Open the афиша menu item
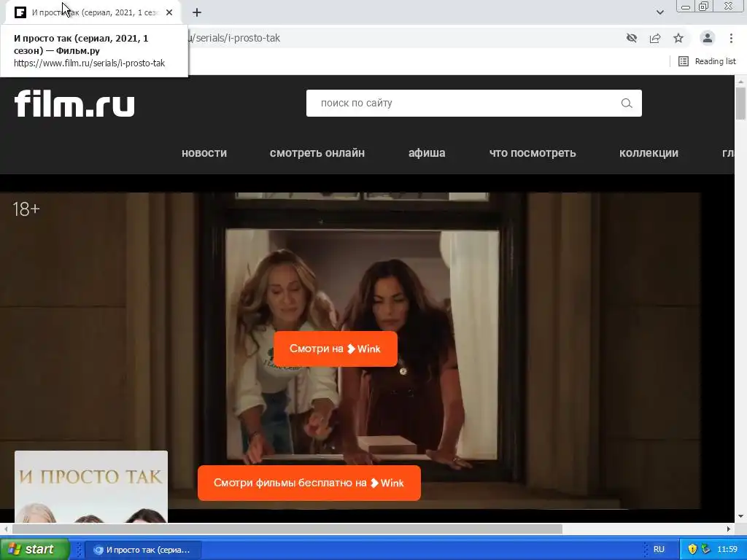Viewport: 747px width, 560px height. tap(427, 153)
